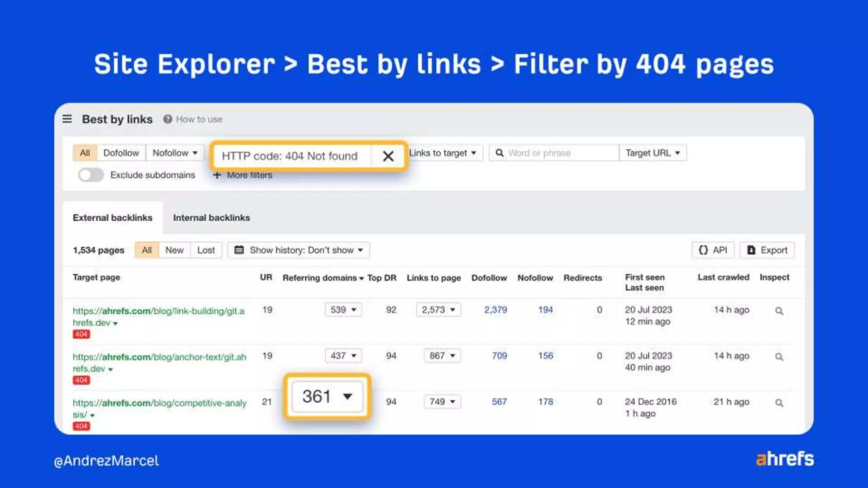Open the Target URL dropdown
Viewport: 868px width, 488px height.
(x=653, y=153)
